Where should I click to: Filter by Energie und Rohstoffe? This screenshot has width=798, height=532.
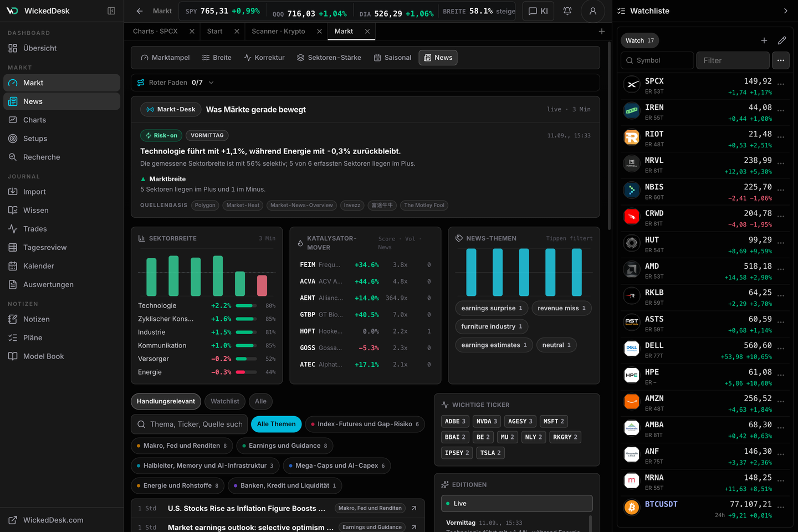[178, 485]
